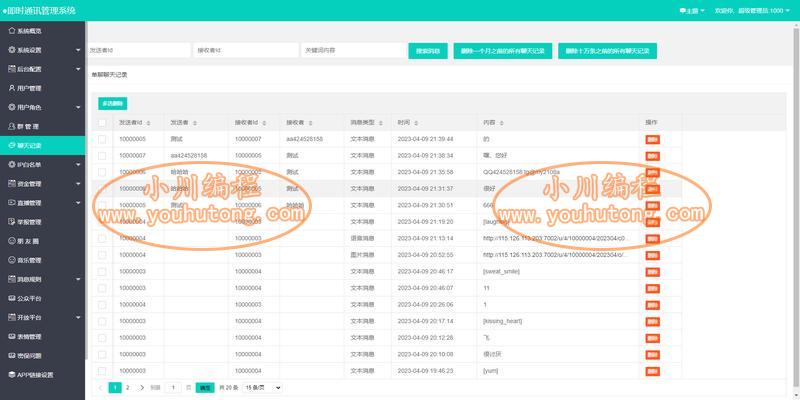Click 删除一个月之前的所有聊天记录 button
This screenshot has width=800, height=400.
point(503,51)
